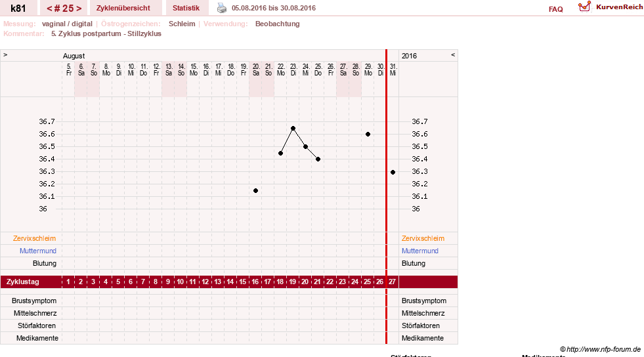Click the left 36.7 axis label
This screenshot has height=357, width=644.
click(x=47, y=121)
